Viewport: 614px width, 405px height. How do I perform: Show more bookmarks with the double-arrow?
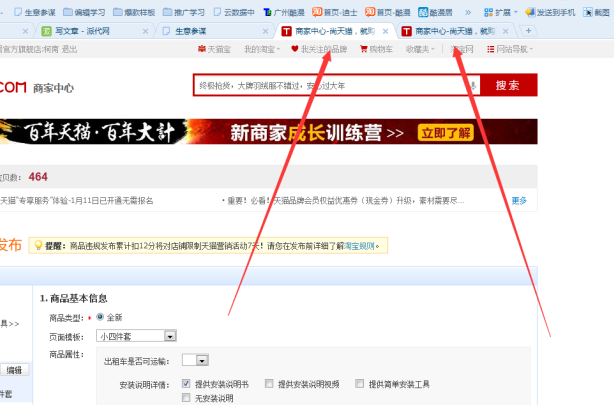click(x=468, y=13)
